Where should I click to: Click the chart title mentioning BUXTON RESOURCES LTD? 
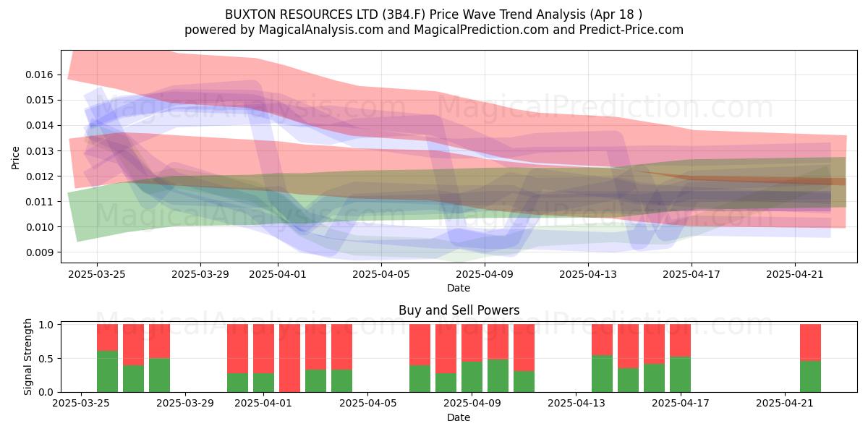point(434,14)
